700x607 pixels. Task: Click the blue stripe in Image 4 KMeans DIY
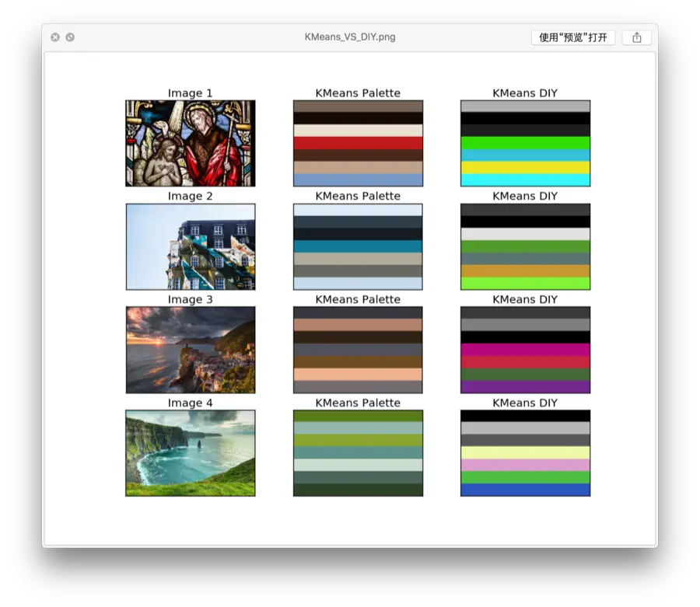[x=526, y=490]
